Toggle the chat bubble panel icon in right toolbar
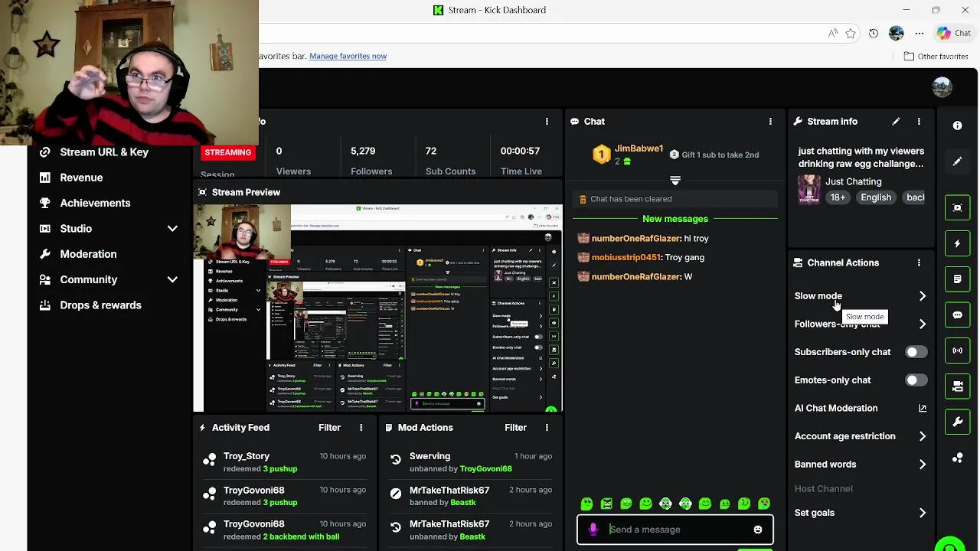Viewport: 980px width, 551px height. pos(957,315)
